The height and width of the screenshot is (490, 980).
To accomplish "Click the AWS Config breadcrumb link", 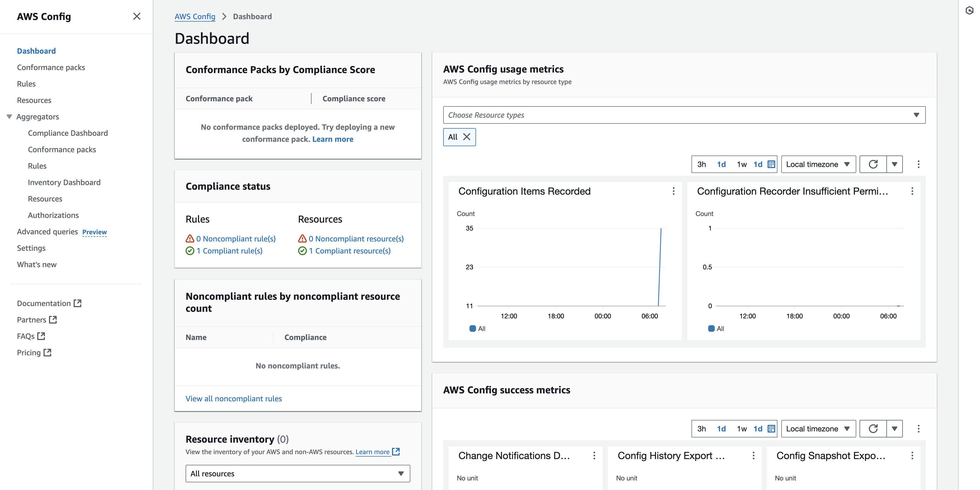I will point(195,16).
